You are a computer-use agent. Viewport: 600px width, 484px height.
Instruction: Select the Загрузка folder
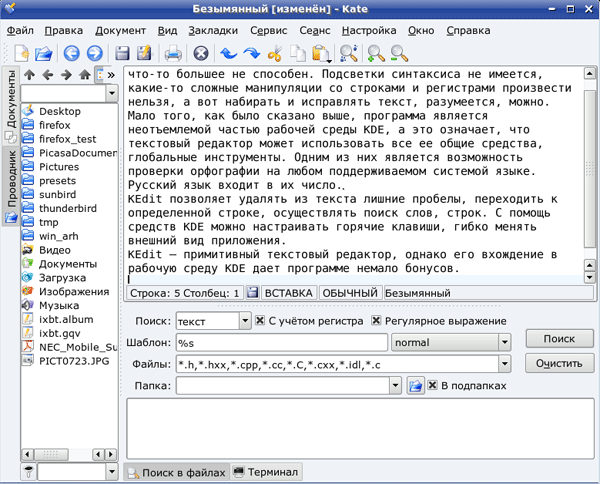coord(62,277)
